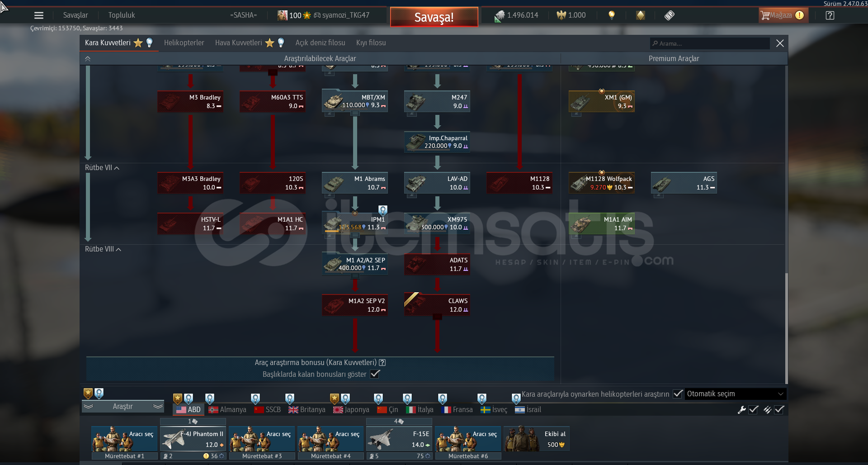
Task: Select the M1A1 AIM premium vehicle
Action: (x=602, y=224)
